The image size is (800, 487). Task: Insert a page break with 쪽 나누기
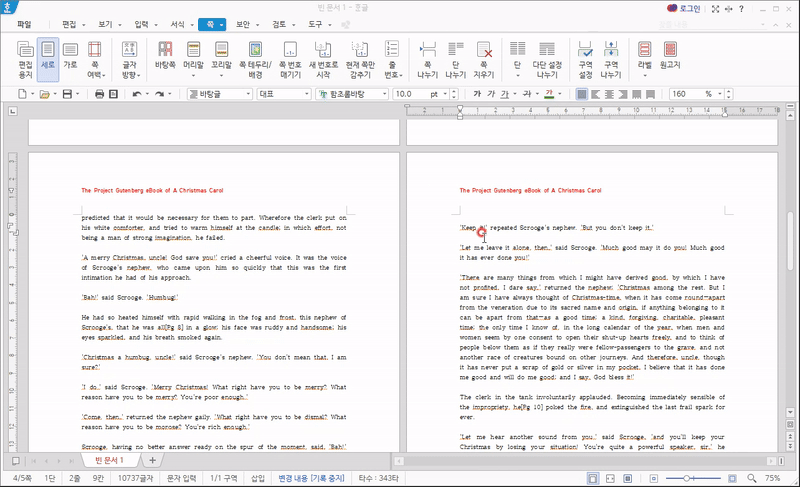pyautogui.click(x=428, y=60)
